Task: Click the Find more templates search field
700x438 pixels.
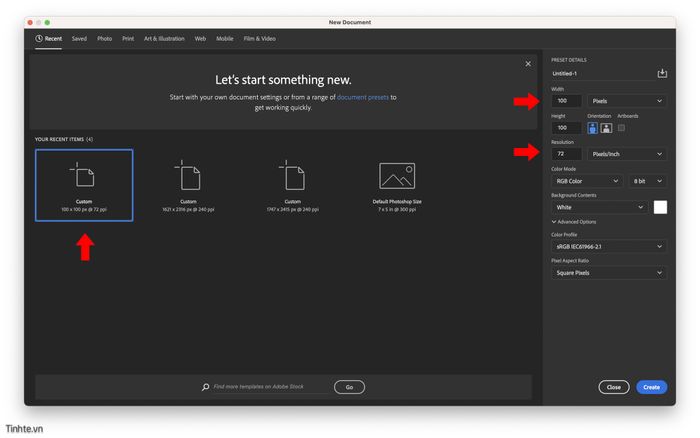Action: [271, 387]
